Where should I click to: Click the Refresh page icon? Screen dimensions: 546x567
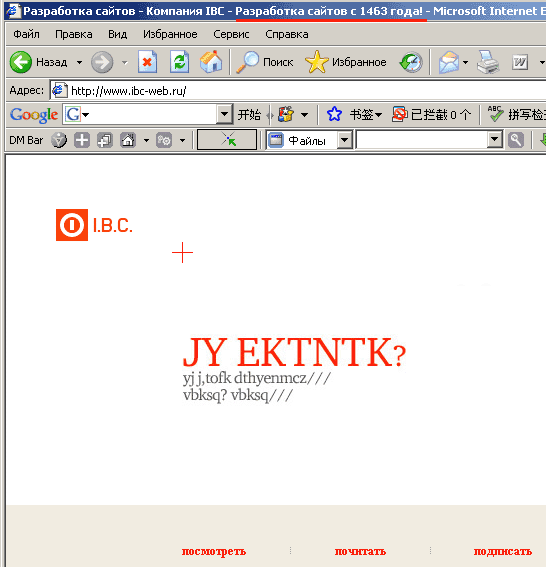coord(180,62)
